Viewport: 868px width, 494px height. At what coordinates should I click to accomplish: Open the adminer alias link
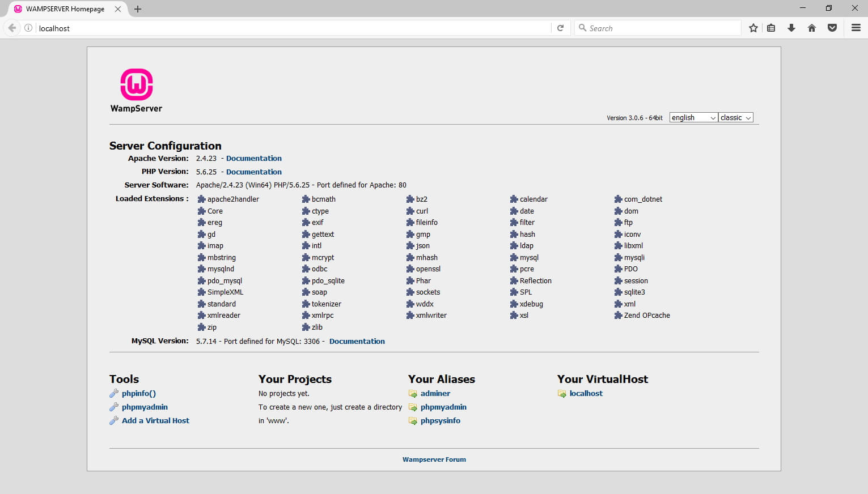[x=435, y=393]
